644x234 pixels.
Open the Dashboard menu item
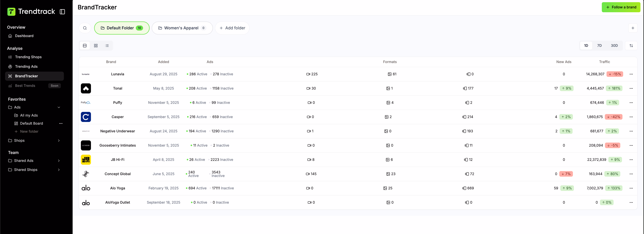point(24,36)
